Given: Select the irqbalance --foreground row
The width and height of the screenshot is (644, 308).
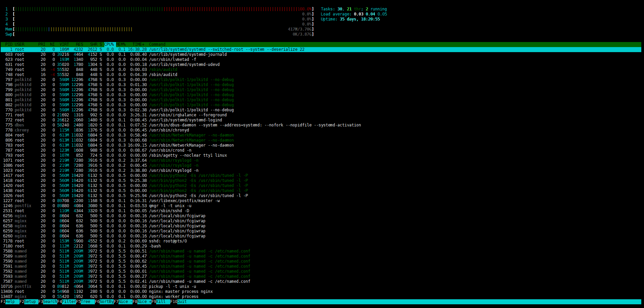Looking at the screenshot, I should [x=321, y=115].
